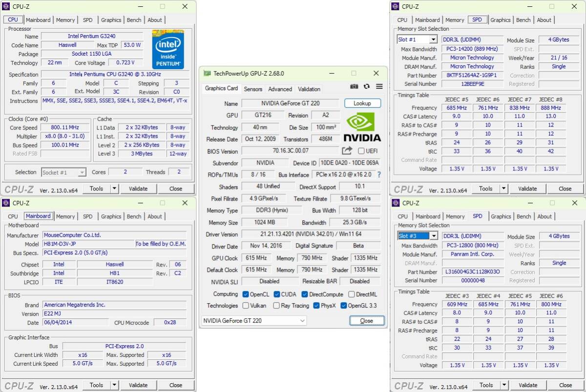The height and width of the screenshot is (392, 586).
Task: Click the Intel Inside Pentium logo
Action: tap(167, 49)
